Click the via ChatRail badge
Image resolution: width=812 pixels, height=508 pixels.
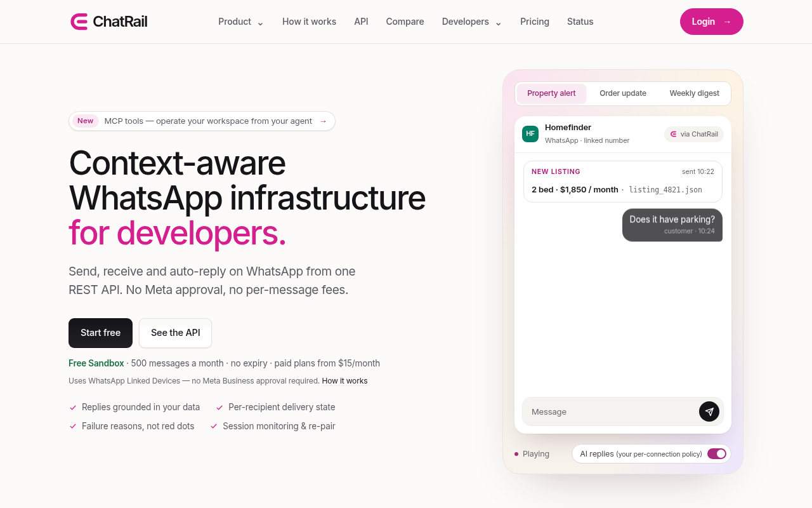click(694, 134)
